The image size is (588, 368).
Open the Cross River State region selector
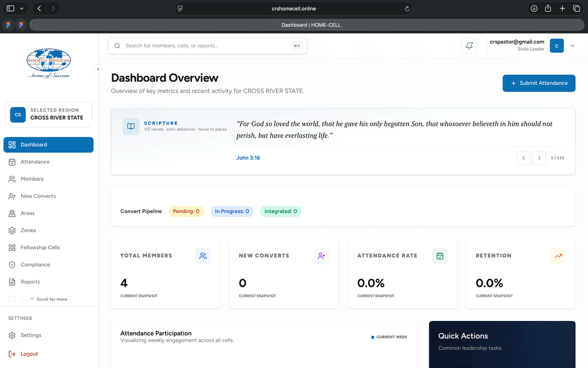(49, 115)
